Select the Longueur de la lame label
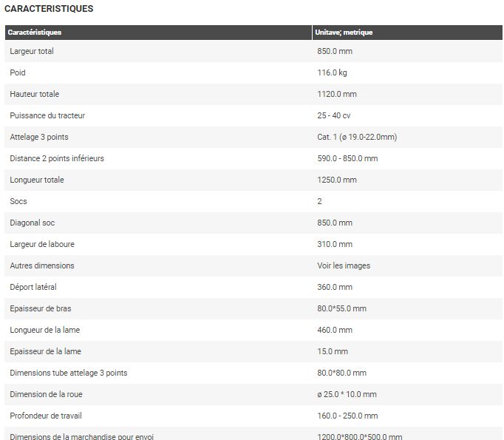 pos(45,330)
